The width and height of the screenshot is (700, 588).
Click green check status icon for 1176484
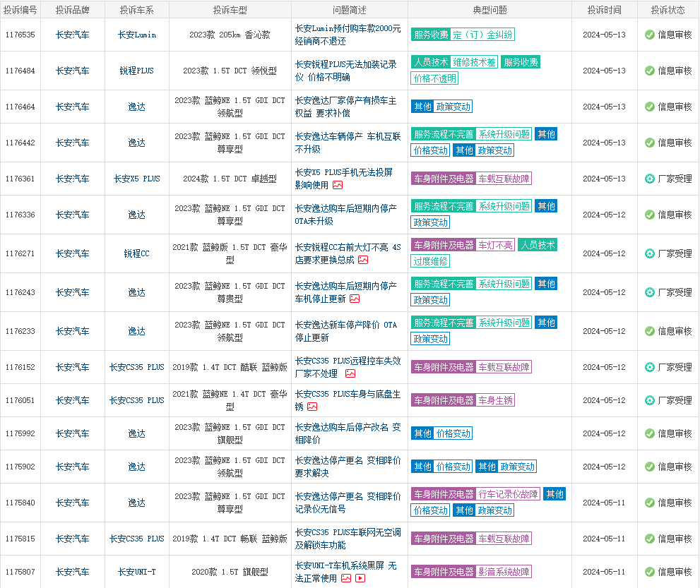coord(650,71)
